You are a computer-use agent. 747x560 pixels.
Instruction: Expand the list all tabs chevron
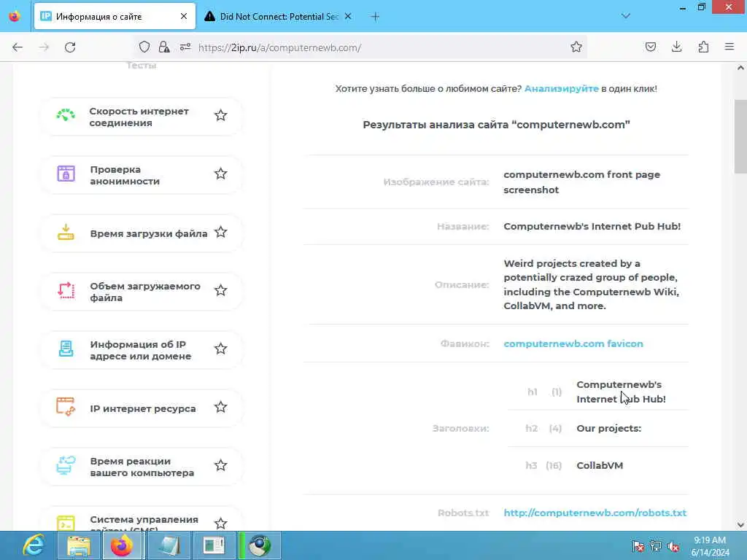[x=626, y=16]
